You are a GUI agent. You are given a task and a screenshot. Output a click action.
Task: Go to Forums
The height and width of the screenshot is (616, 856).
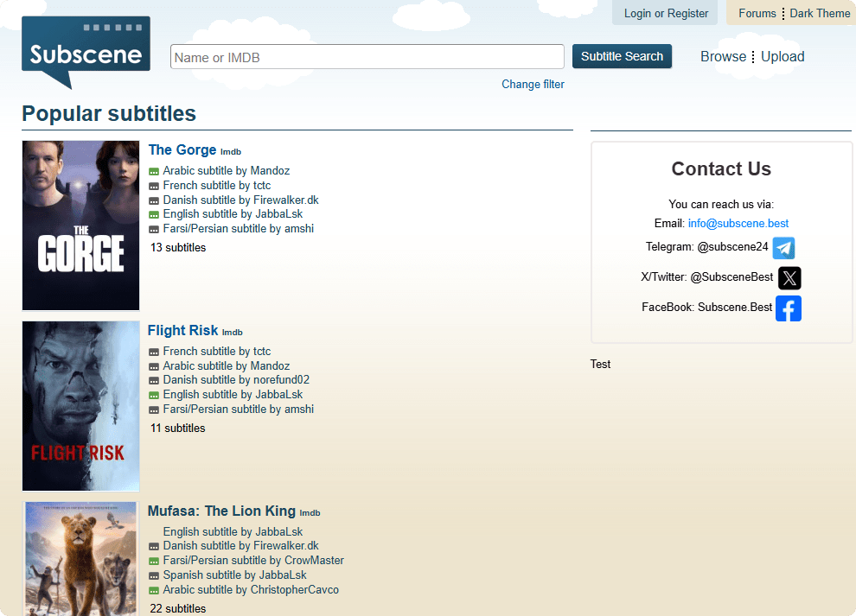point(757,13)
